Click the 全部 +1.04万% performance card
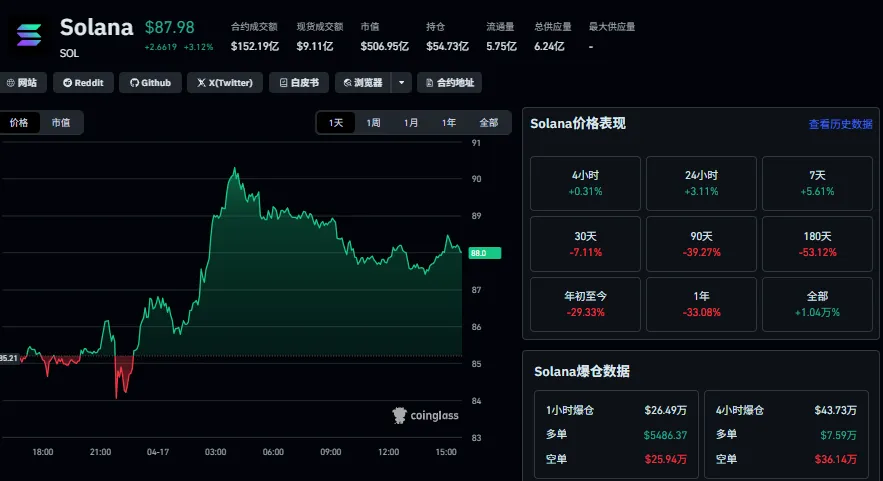Image resolution: width=883 pixels, height=481 pixels. tap(817, 304)
